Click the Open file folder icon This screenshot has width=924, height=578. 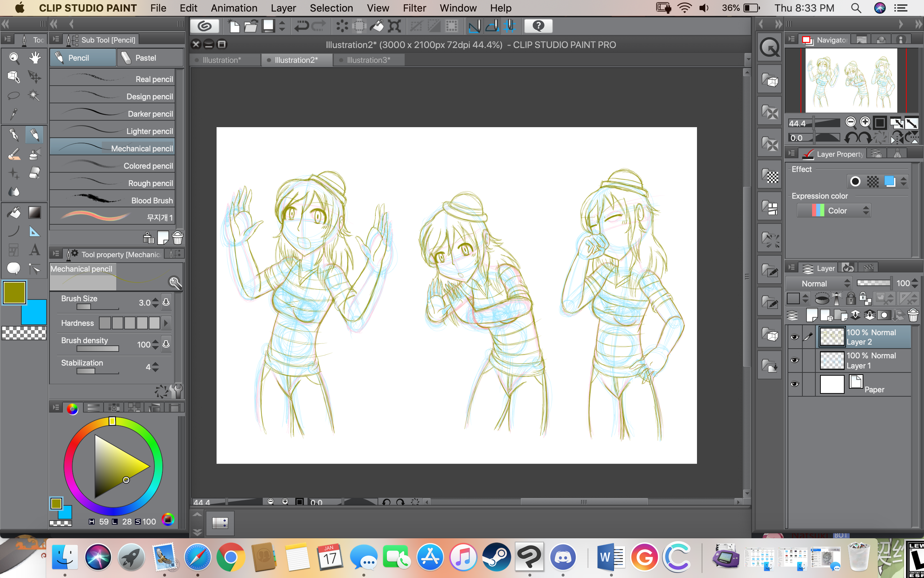pos(251,26)
